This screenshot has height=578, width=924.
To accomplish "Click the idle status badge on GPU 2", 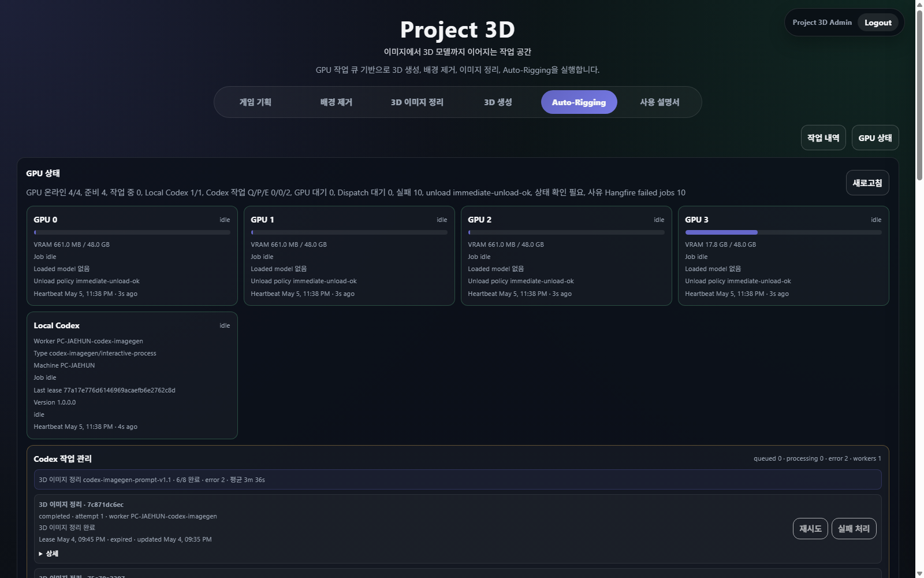I will pos(659,220).
